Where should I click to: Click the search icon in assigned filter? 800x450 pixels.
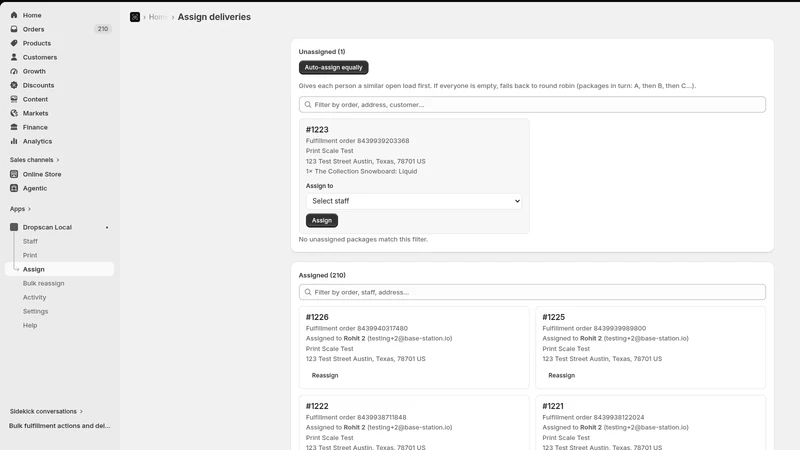308,292
